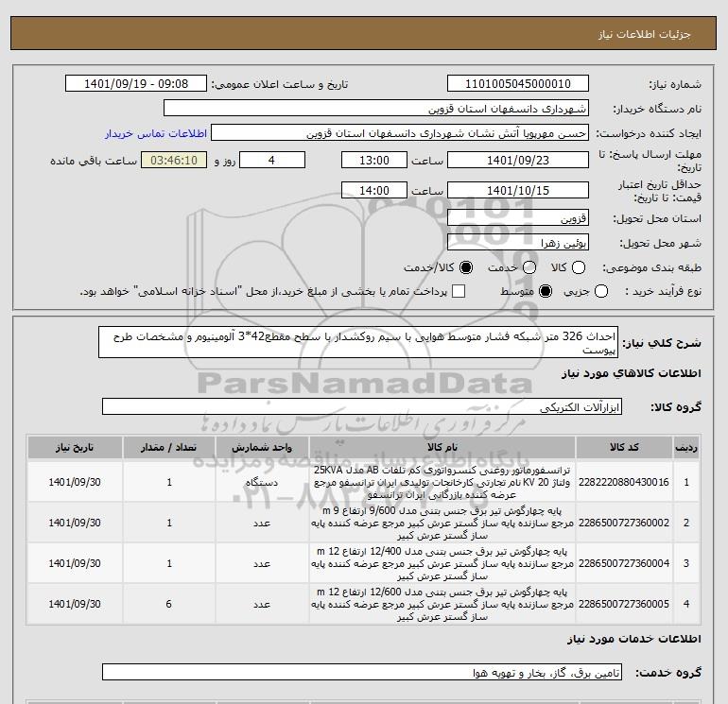This screenshot has height=704, width=728.
Task: Select item code 2286500727360002
Action: click(x=624, y=523)
